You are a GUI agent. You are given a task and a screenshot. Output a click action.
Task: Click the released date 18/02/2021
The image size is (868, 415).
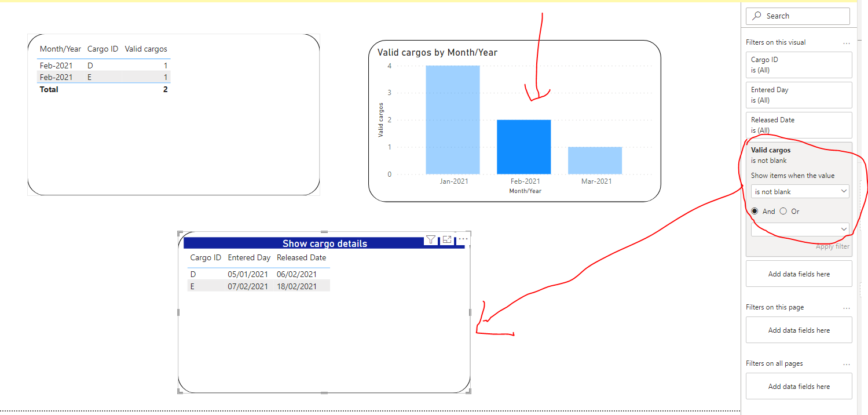click(x=296, y=286)
